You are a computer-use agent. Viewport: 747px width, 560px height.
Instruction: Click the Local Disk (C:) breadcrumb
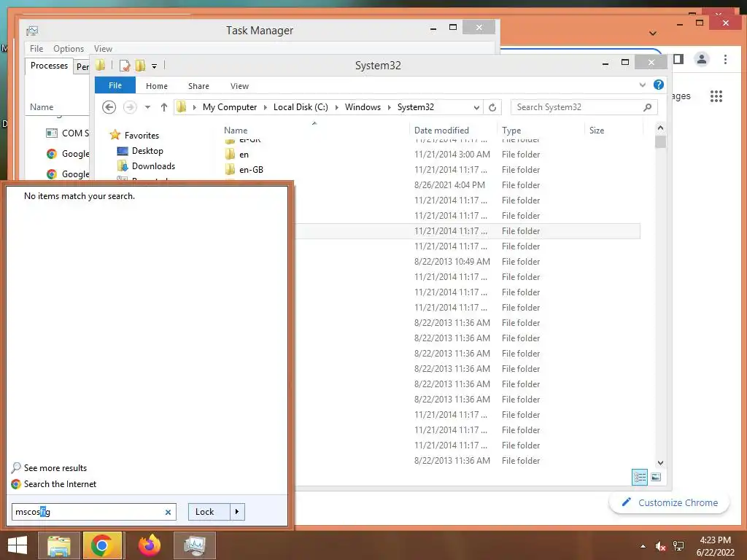(301, 107)
